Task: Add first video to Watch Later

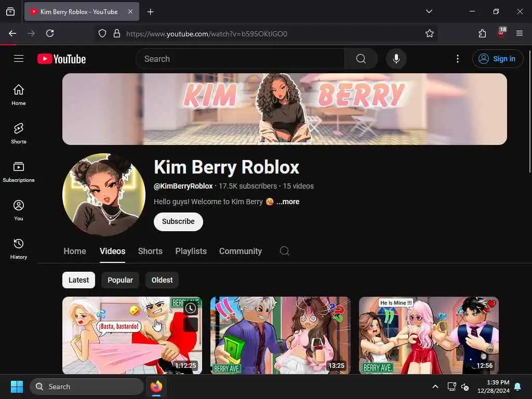Action: 191,308
